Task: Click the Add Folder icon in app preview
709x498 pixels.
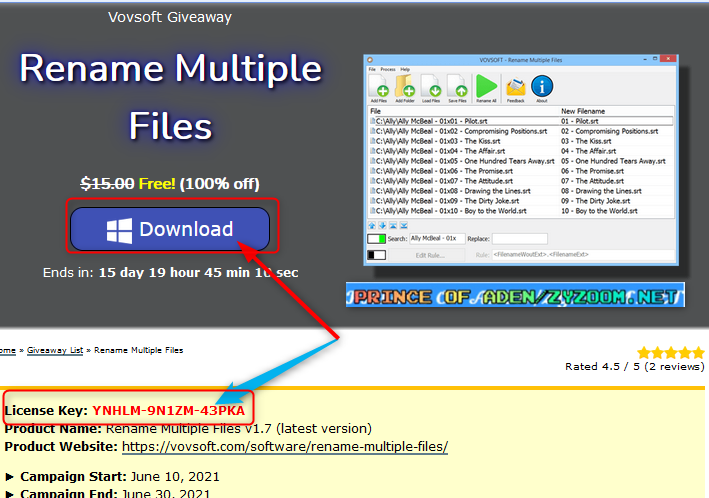Action: [x=405, y=88]
